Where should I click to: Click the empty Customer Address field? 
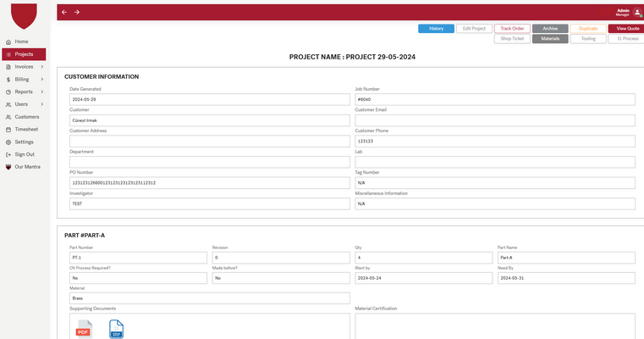click(210, 142)
